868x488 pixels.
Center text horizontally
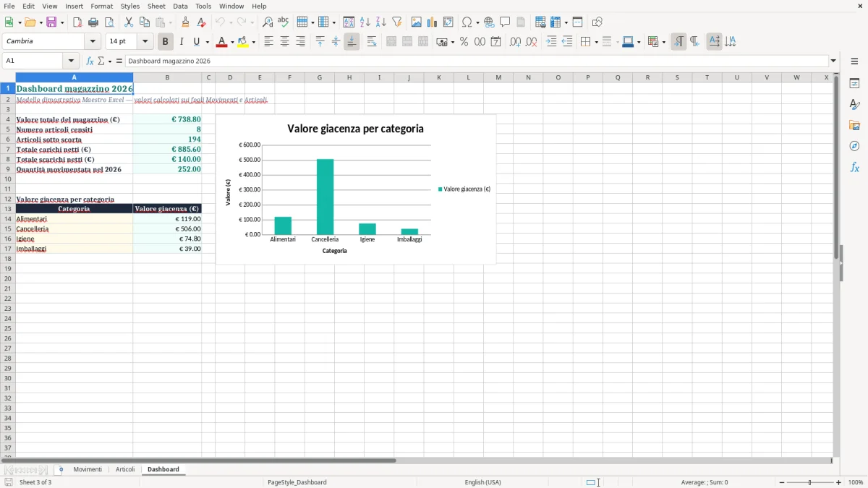[x=284, y=42]
